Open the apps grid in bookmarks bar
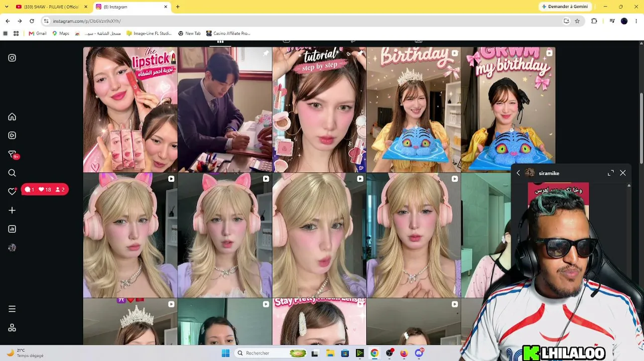The height and width of the screenshot is (361, 644). [x=16, y=34]
